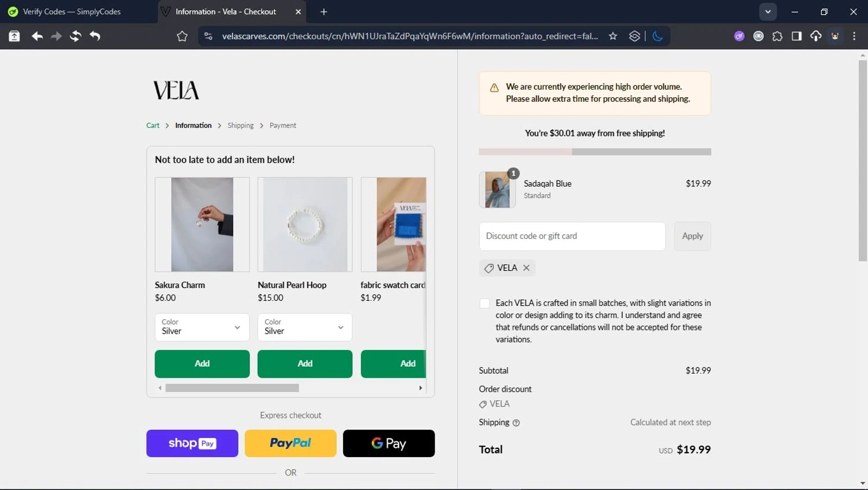Click 'Calculated at next step' shipping text
The image size is (868, 490).
(x=671, y=423)
